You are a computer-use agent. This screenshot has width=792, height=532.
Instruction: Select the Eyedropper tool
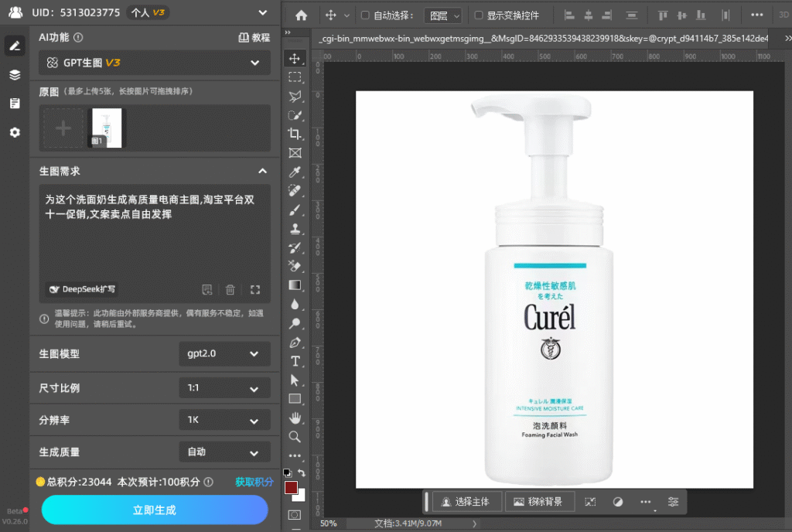[295, 172]
